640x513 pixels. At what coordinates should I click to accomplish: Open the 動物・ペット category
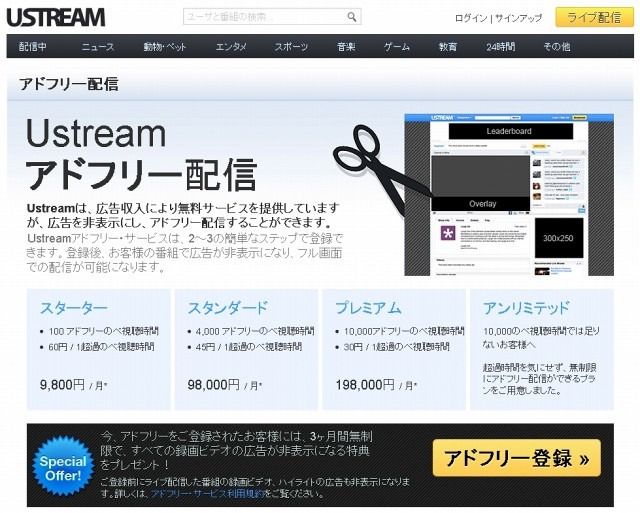tap(165, 47)
